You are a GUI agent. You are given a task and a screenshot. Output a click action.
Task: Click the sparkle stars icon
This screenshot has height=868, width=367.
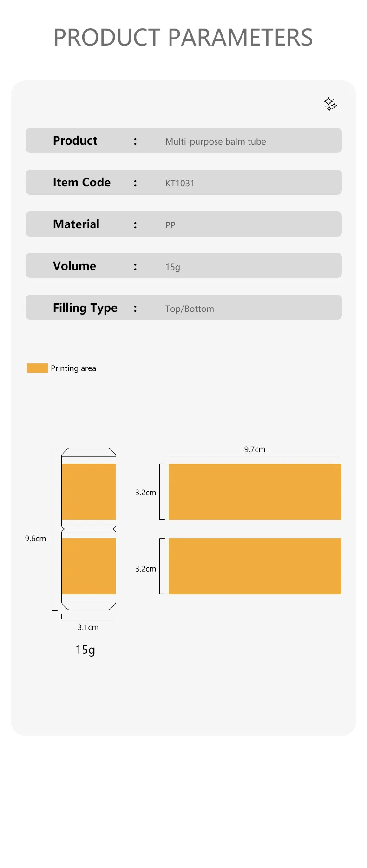coord(330,104)
